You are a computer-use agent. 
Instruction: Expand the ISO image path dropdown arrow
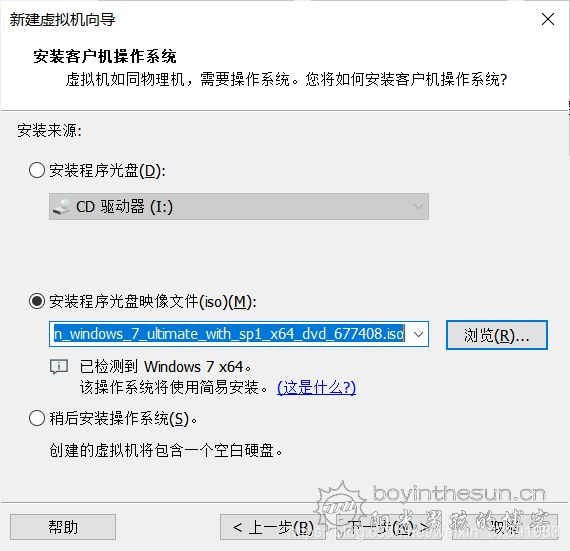pyautogui.click(x=418, y=334)
